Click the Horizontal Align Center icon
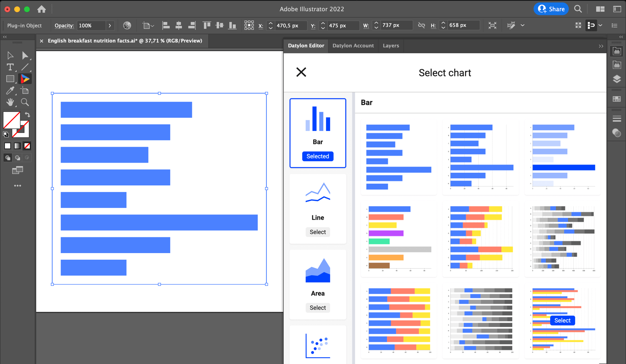This screenshot has width=626, height=364. [179, 25]
